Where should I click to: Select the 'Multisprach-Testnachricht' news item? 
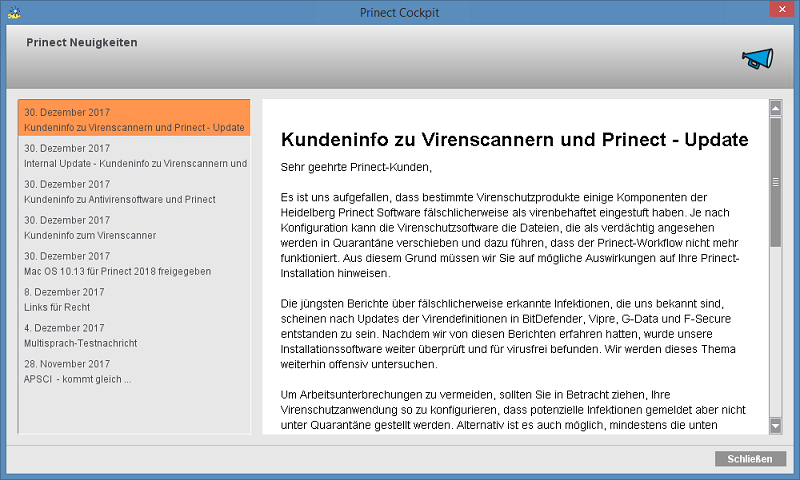pyautogui.click(x=134, y=335)
